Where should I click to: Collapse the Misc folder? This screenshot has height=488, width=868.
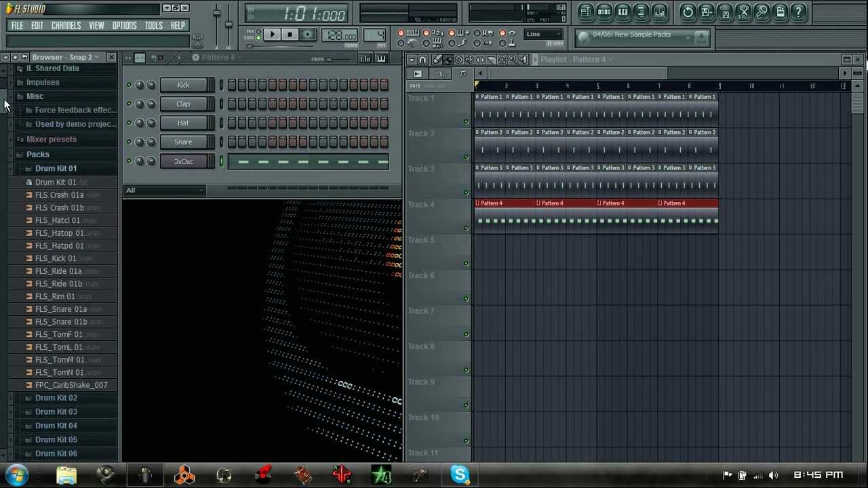35,96
